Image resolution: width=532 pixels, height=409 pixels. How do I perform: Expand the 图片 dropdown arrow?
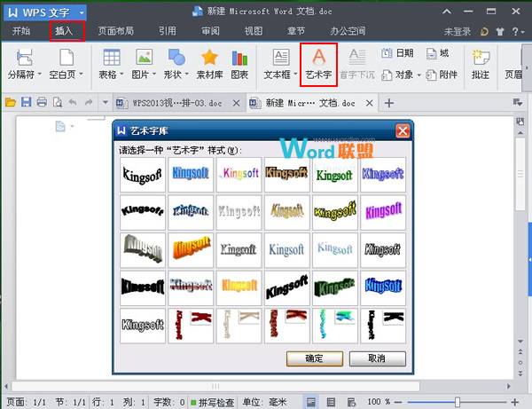154,74
